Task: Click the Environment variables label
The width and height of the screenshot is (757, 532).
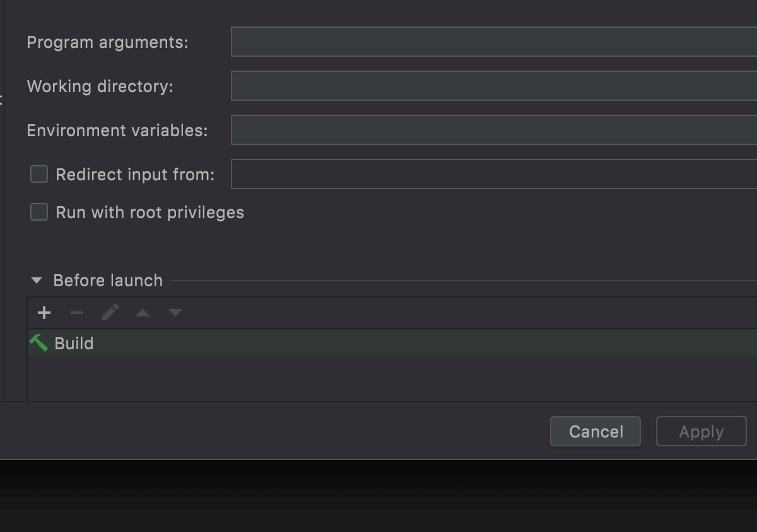Action: 117,130
